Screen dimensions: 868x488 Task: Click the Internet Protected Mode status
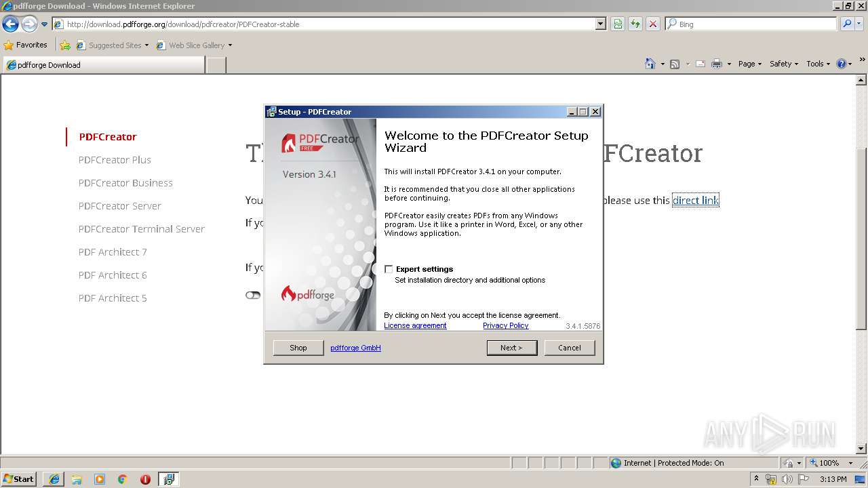coord(667,463)
